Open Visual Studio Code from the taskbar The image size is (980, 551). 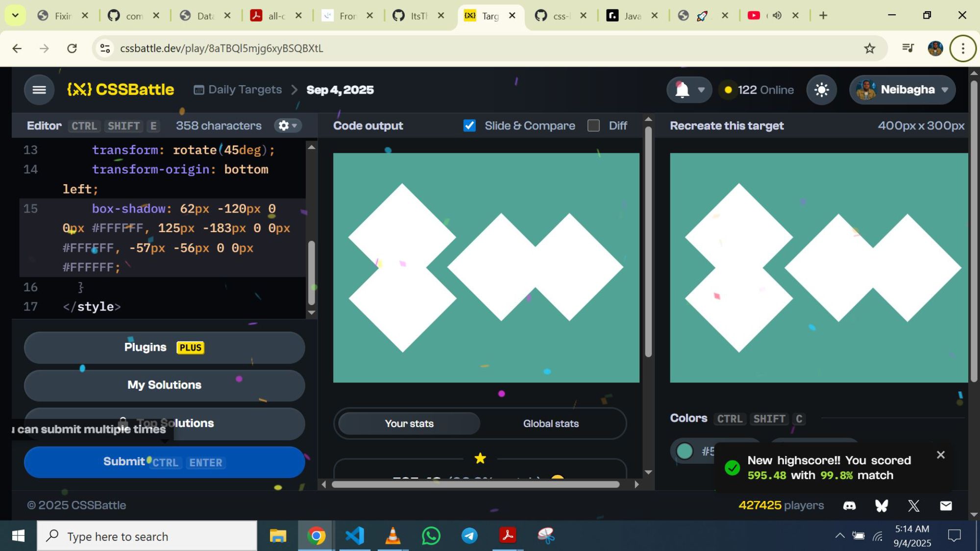pyautogui.click(x=354, y=536)
